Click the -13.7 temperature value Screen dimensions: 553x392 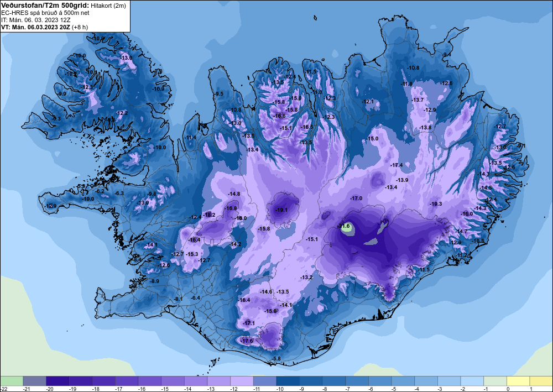[x=418, y=100]
